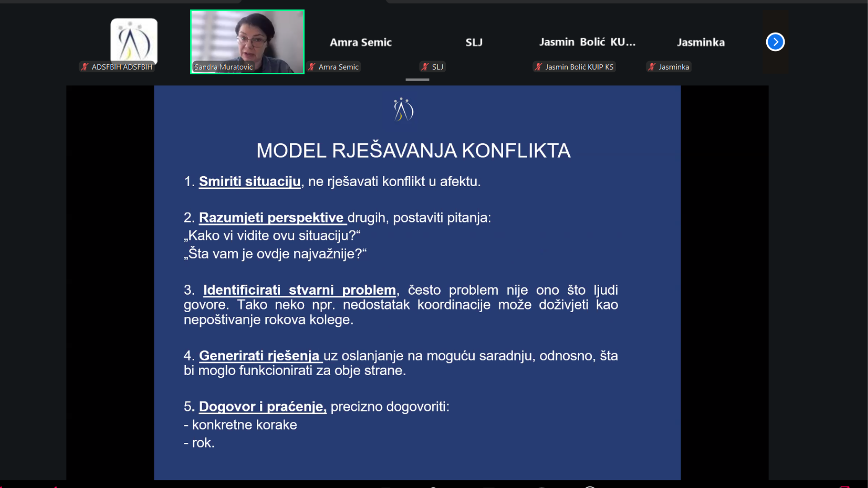
Task: Click the muted mic icon next to SLJ label
Action: [x=425, y=67]
